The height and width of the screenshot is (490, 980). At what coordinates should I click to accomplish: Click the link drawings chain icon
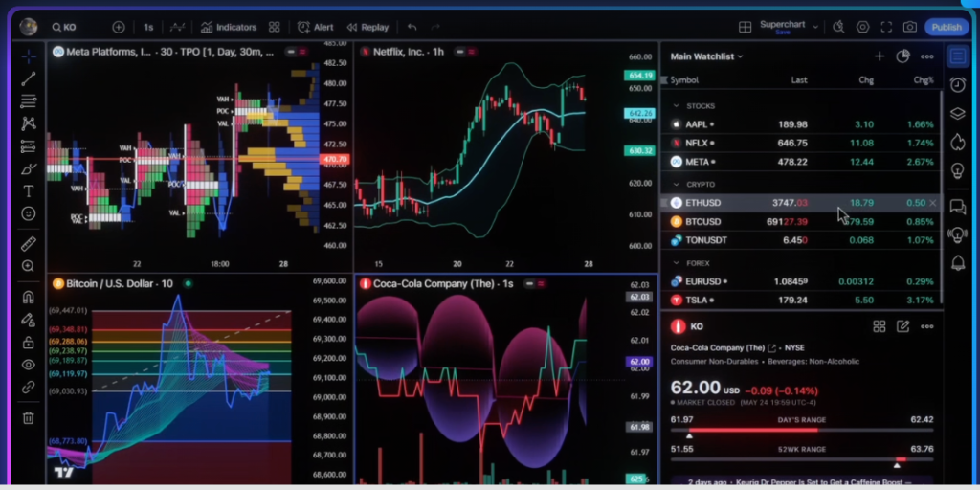[x=28, y=388]
